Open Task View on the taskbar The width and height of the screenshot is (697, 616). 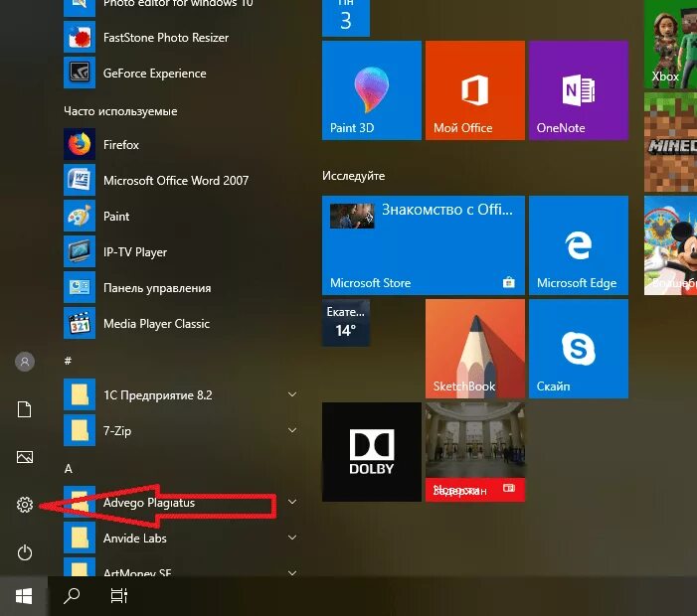pyautogui.click(x=119, y=596)
